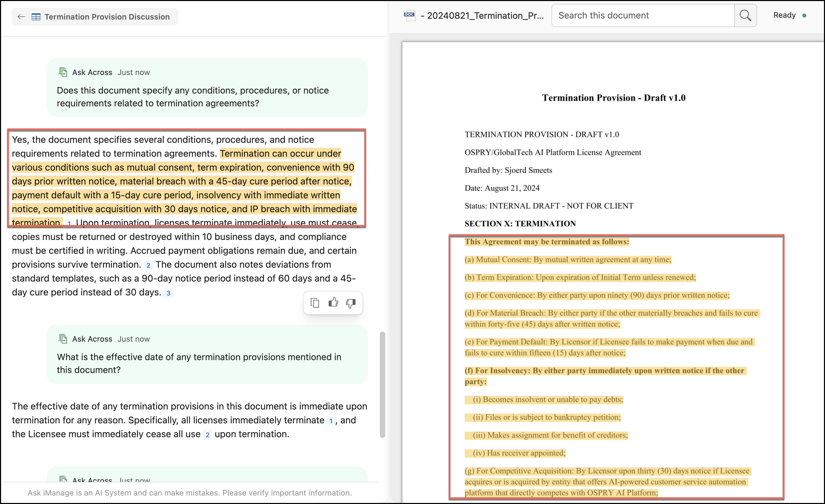
Task: Click the second Ask Across icon
Action: click(x=63, y=339)
